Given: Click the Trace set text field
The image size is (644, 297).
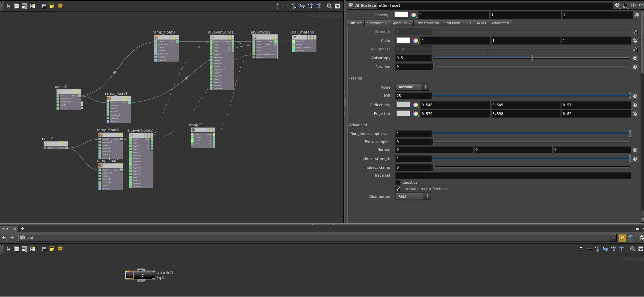Looking at the screenshot, I should pyautogui.click(x=513, y=175).
